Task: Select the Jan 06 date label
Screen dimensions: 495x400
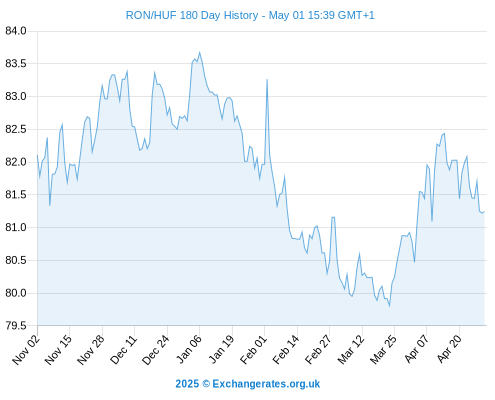Action: pyautogui.click(x=188, y=349)
